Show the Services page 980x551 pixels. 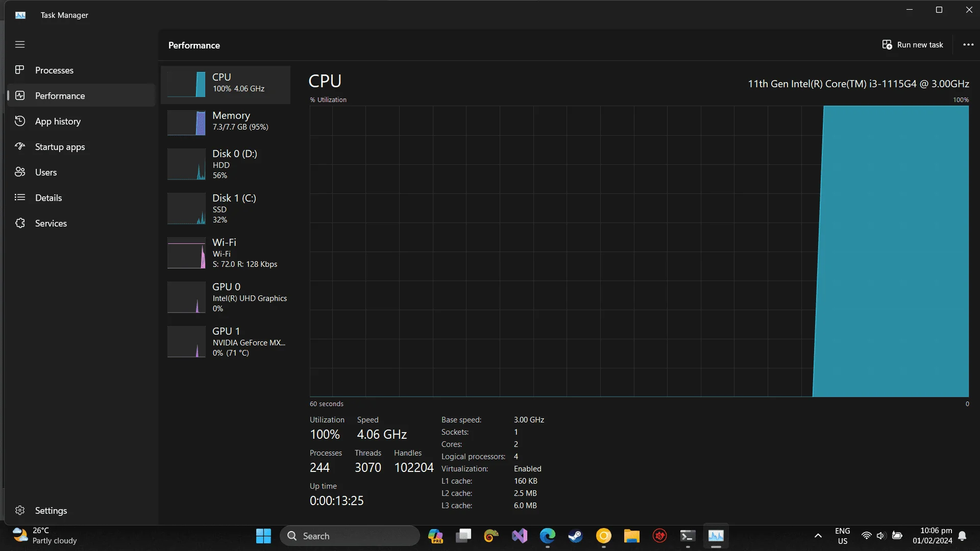click(x=81, y=223)
